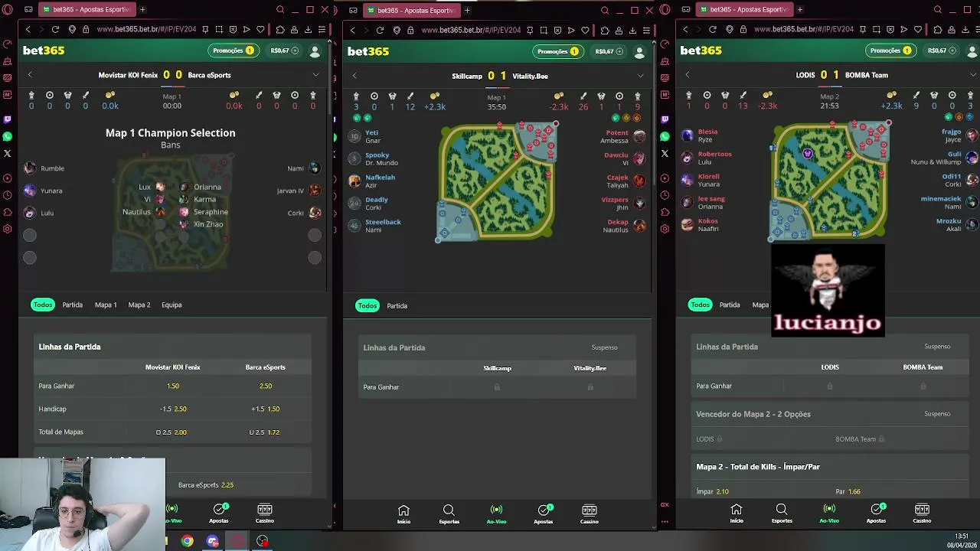Open account profile icon in left bet365 window
Screen dimensions: 980x551
click(315, 51)
